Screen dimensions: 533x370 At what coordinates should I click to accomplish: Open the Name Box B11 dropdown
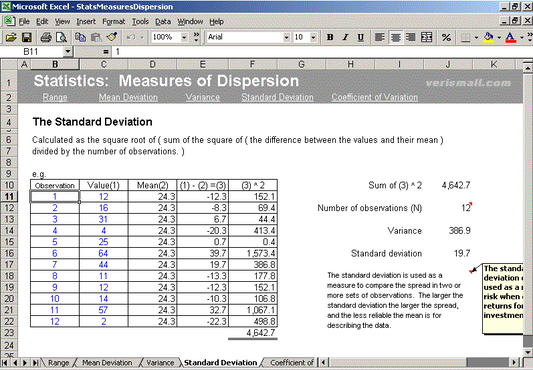[x=68, y=52]
